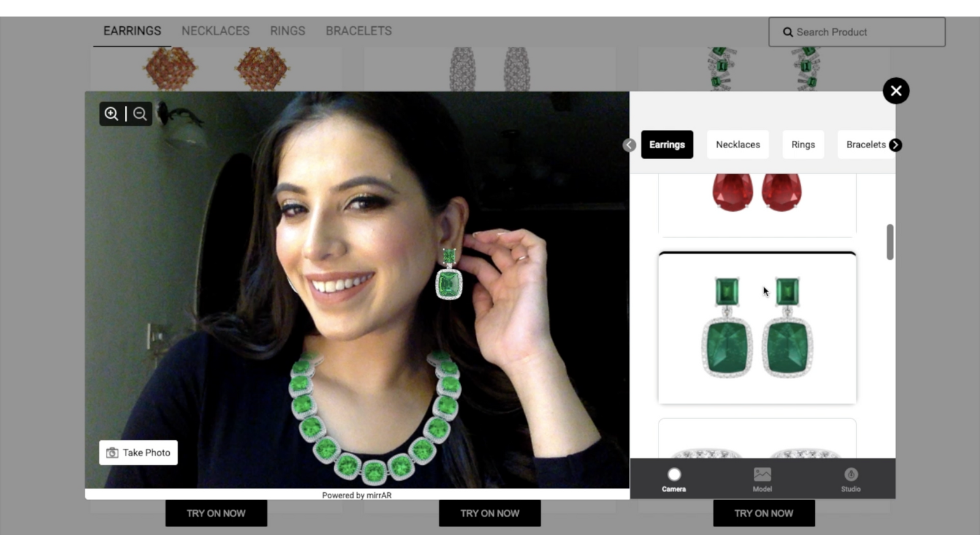
Task: Open the Bracelets category in the panel
Action: 865,144
